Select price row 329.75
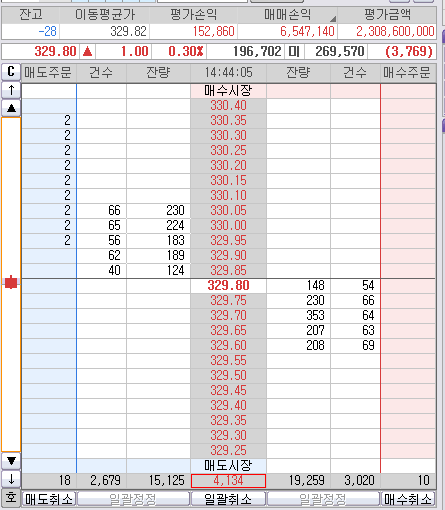Screen dimensions: 445x510 point(228,301)
